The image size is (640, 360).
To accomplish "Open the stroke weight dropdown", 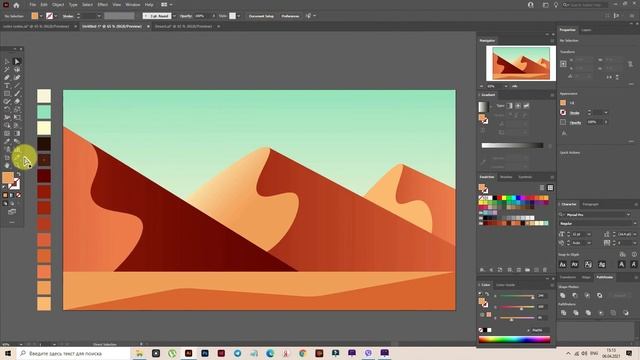I will click(99, 16).
